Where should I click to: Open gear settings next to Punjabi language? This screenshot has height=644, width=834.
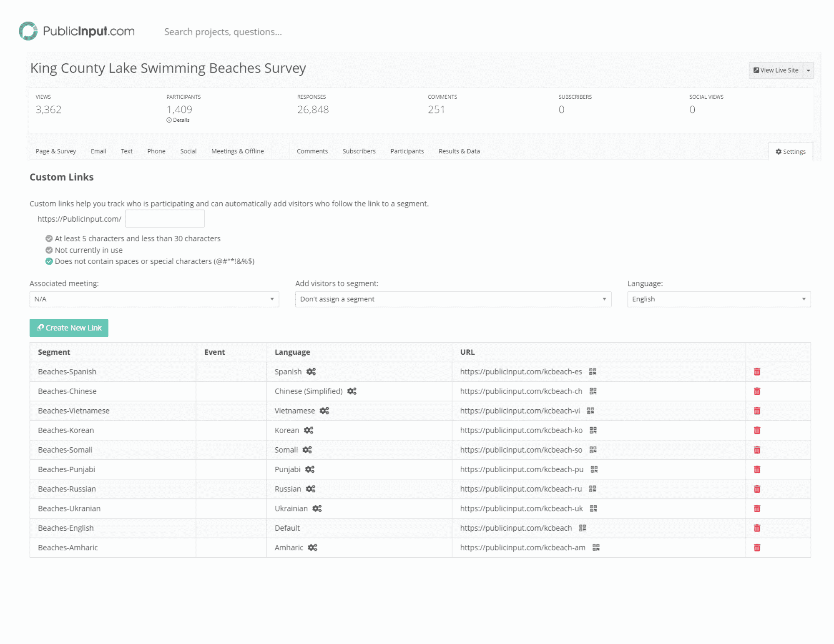pyautogui.click(x=309, y=469)
